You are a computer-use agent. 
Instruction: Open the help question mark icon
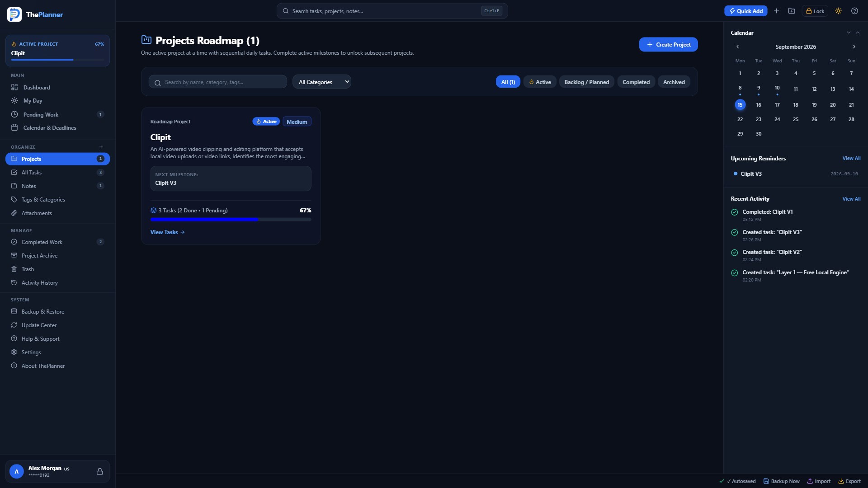point(854,11)
